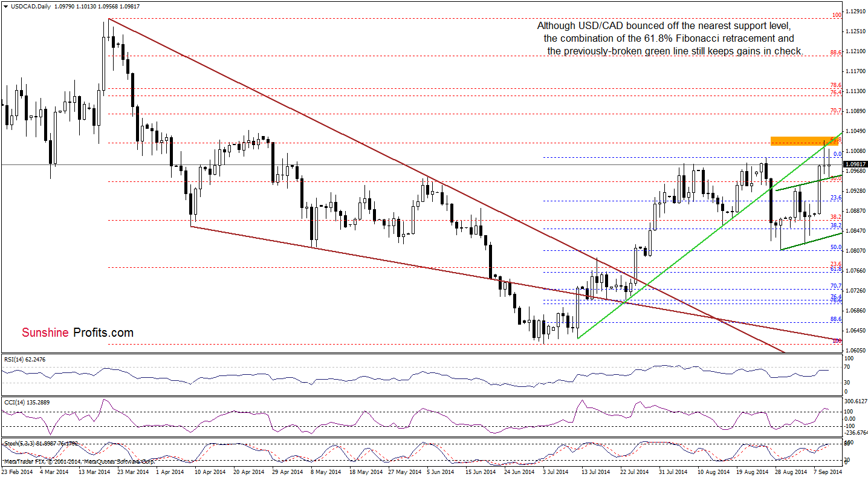Click the -236.6764 CCI scale value

855,433
